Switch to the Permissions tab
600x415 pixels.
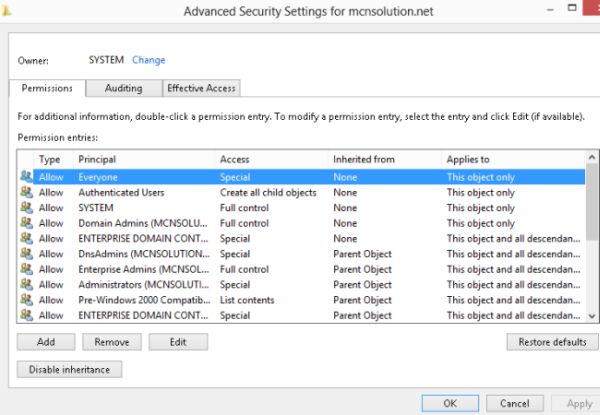tap(47, 88)
